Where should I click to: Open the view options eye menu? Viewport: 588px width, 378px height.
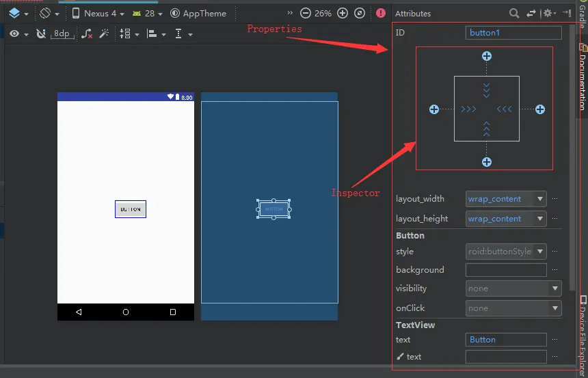18,33
